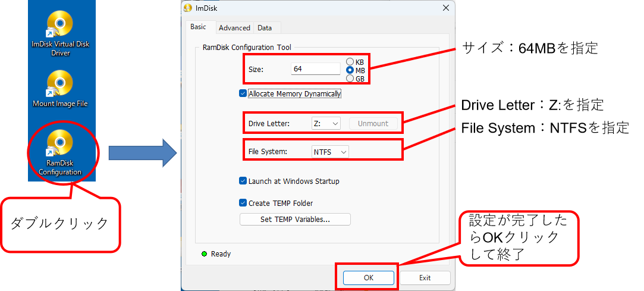Open ImDisk Virtual Disk Driver desktop shortcut
The width and height of the screenshot is (644, 291).
click(x=60, y=34)
